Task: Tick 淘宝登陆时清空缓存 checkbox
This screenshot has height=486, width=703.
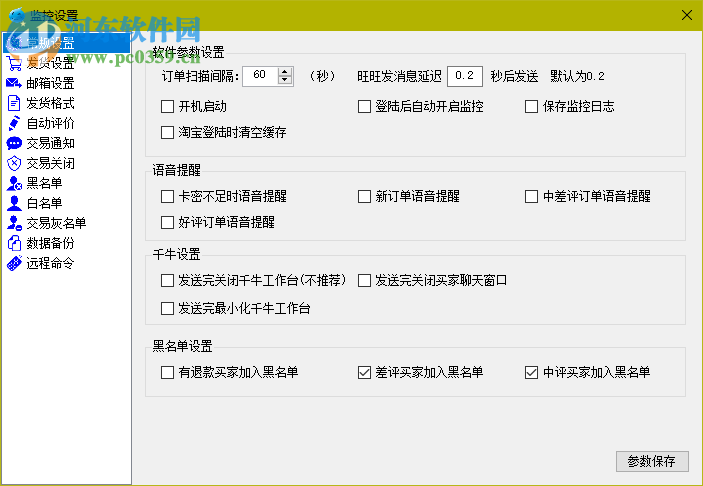Action: (167, 133)
